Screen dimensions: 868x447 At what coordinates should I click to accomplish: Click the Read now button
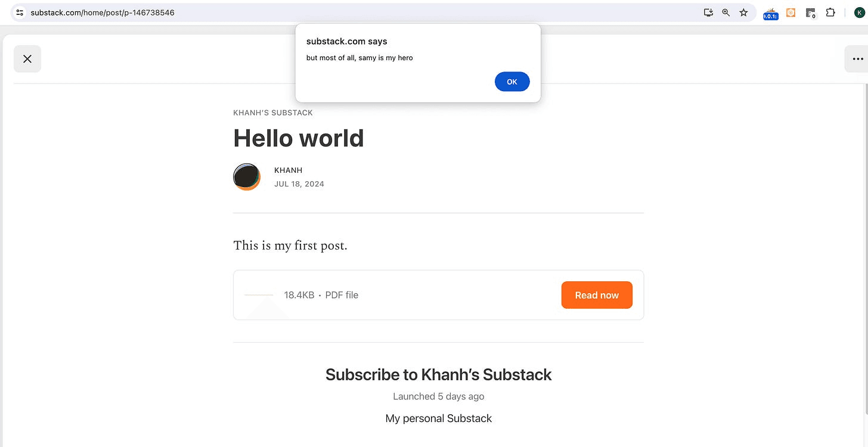click(597, 295)
